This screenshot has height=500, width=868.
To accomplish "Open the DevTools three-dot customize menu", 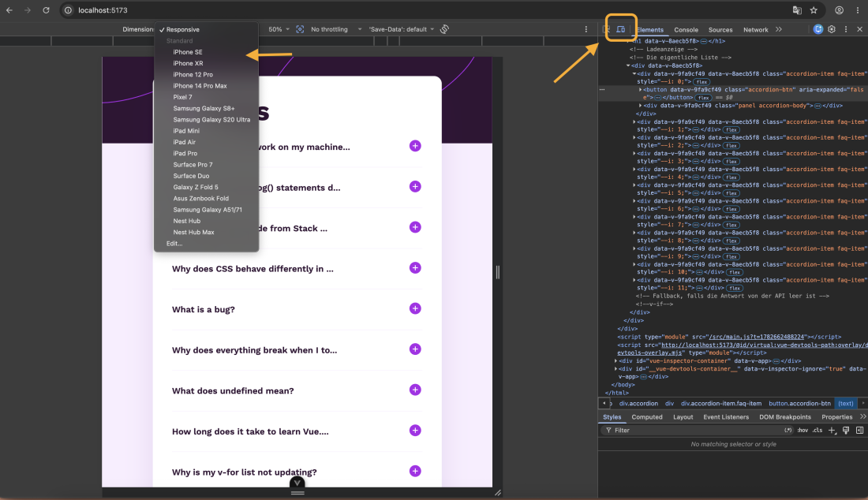I will pyautogui.click(x=846, y=29).
